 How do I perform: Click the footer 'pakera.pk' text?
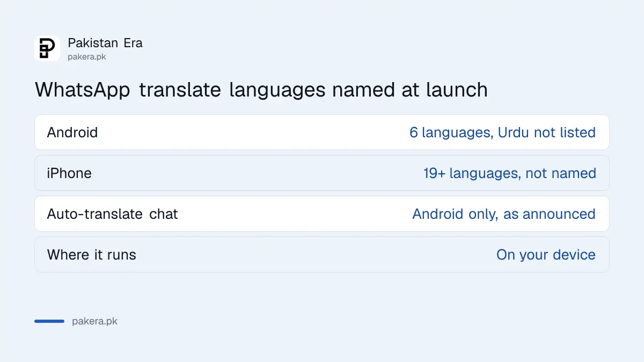(x=95, y=321)
